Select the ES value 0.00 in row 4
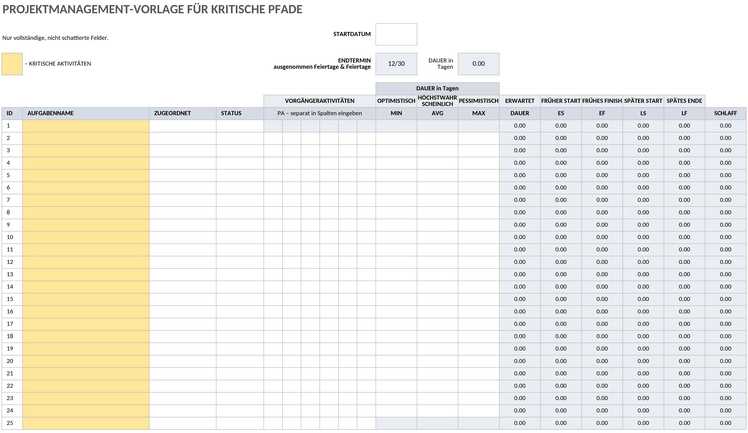 (x=561, y=163)
